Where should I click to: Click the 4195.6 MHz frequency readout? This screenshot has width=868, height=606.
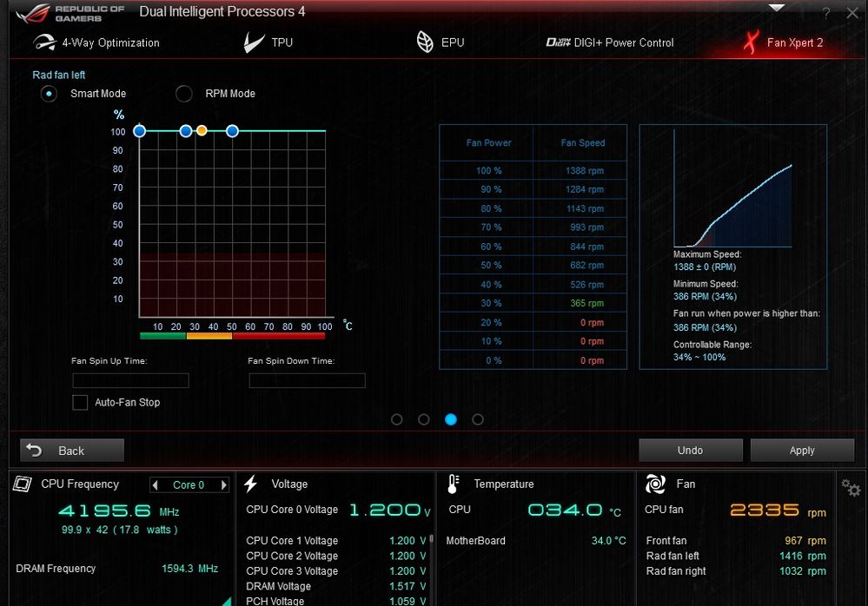118,510
